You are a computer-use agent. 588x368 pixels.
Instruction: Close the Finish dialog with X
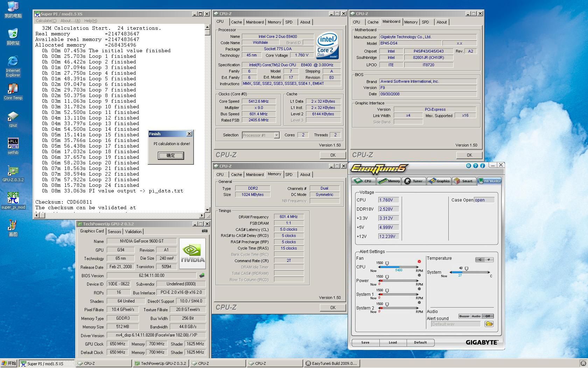[x=189, y=134]
